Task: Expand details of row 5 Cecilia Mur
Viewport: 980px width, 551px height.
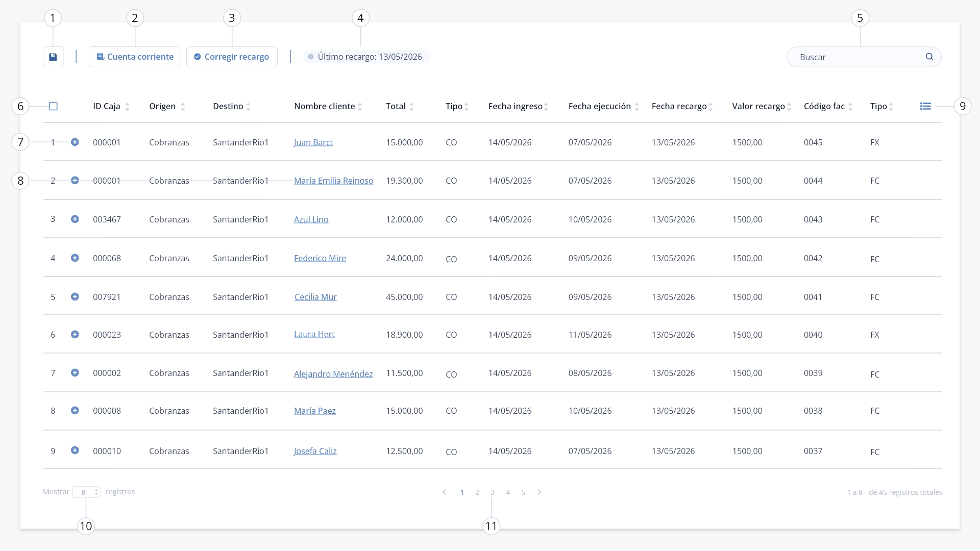Action: pyautogui.click(x=75, y=297)
